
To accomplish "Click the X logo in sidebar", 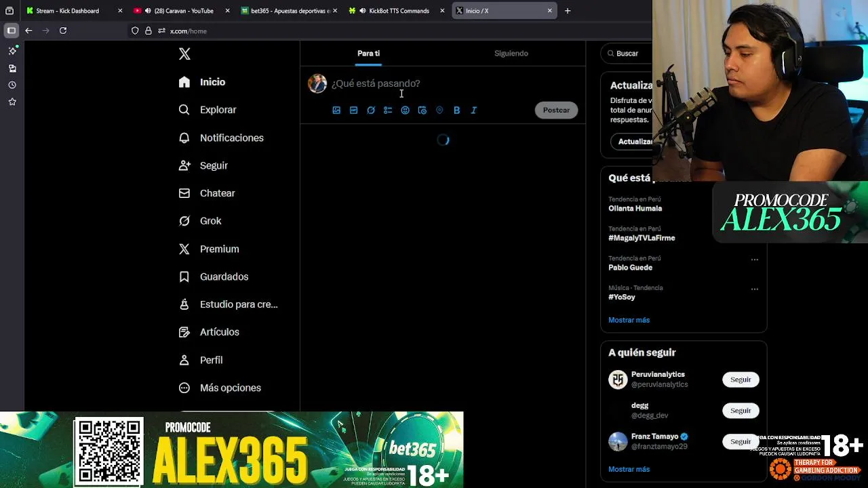I will click(x=184, y=54).
